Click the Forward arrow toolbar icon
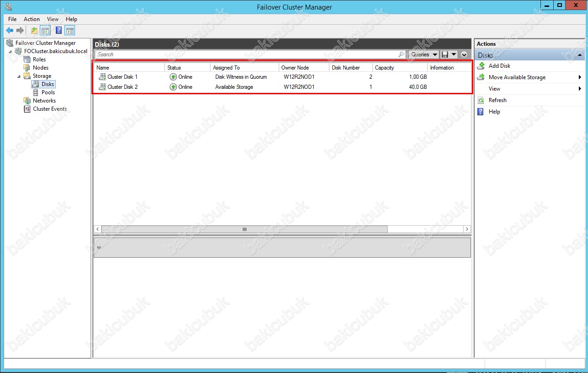This screenshot has width=588, height=373. [x=20, y=31]
